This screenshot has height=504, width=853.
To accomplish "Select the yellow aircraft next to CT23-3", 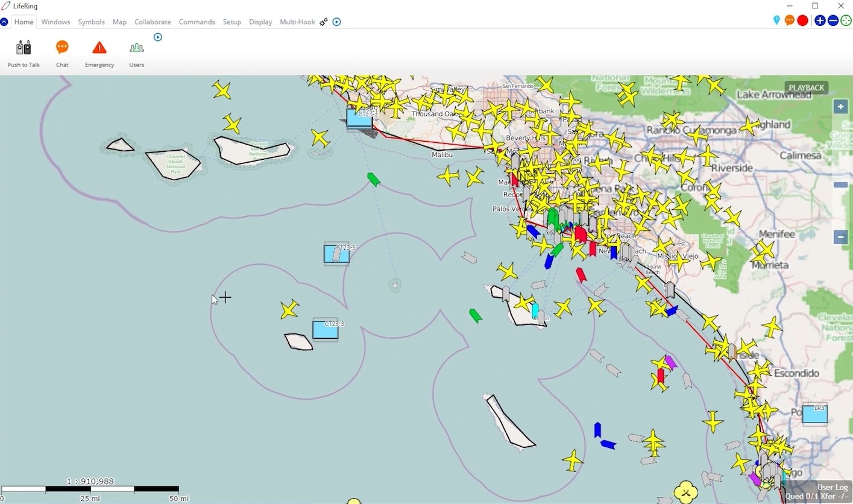I will (289, 309).
